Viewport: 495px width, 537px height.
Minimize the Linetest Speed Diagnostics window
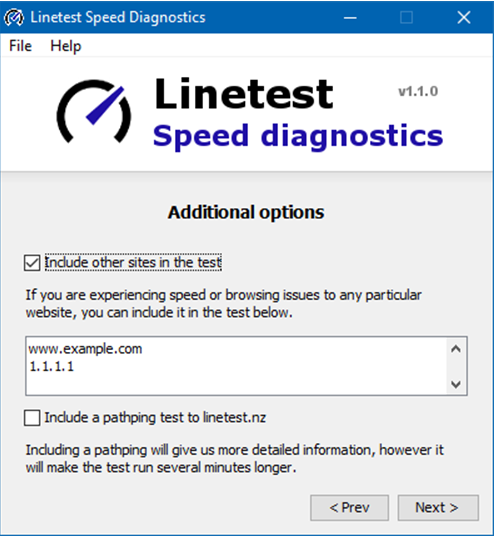350,17
